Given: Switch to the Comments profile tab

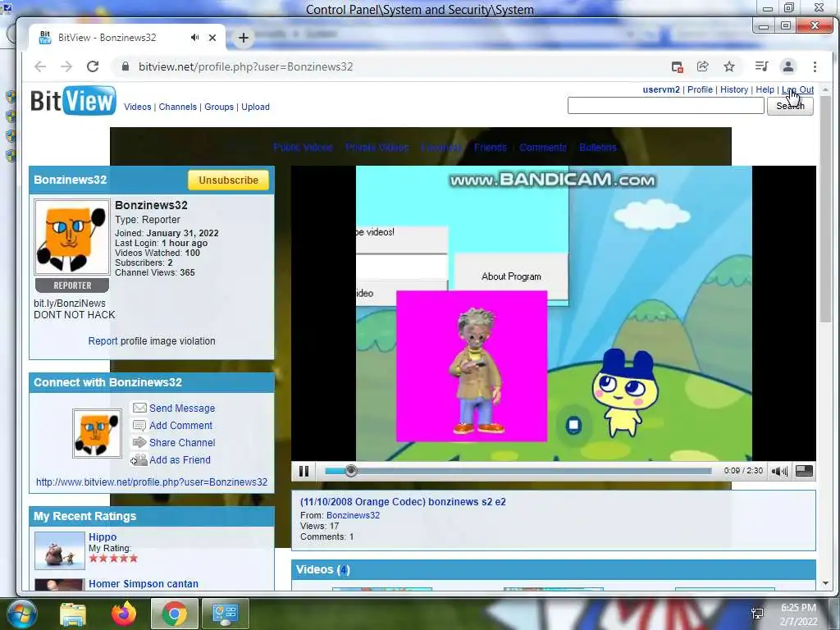Looking at the screenshot, I should tap(543, 148).
